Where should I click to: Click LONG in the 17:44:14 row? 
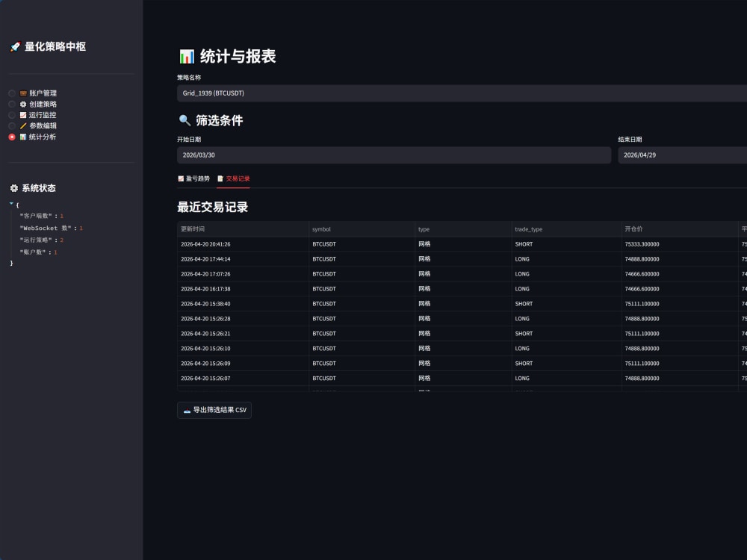(x=566, y=259)
